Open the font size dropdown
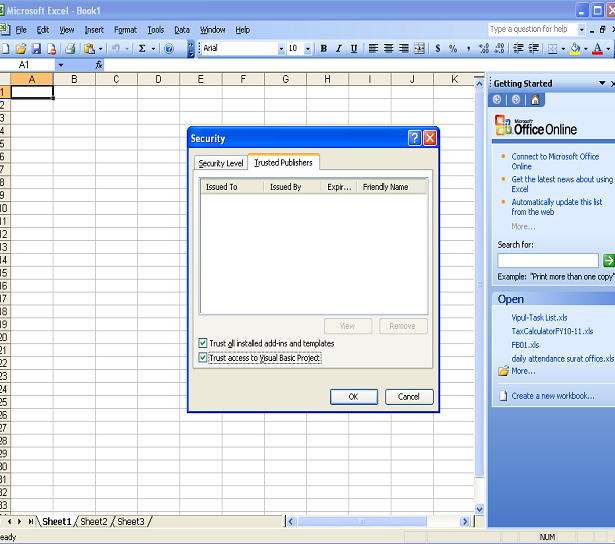This screenshot has width=615, height=544. pyautogui.click(x=307, y=48)
